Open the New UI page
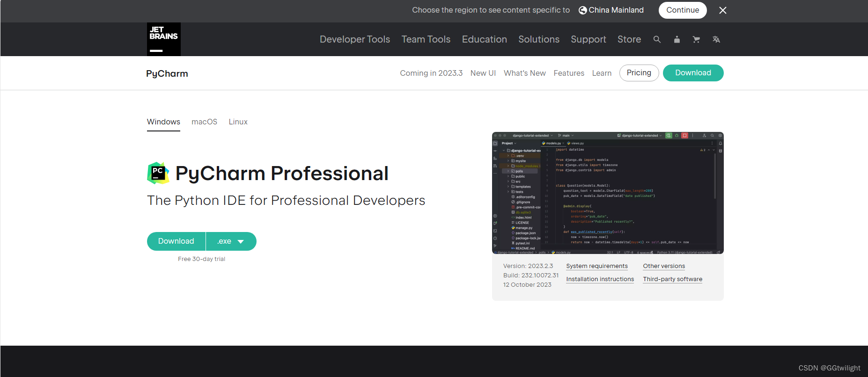Image resolution: width=868 pixels, height=377 pixels. tap(483, 73)
